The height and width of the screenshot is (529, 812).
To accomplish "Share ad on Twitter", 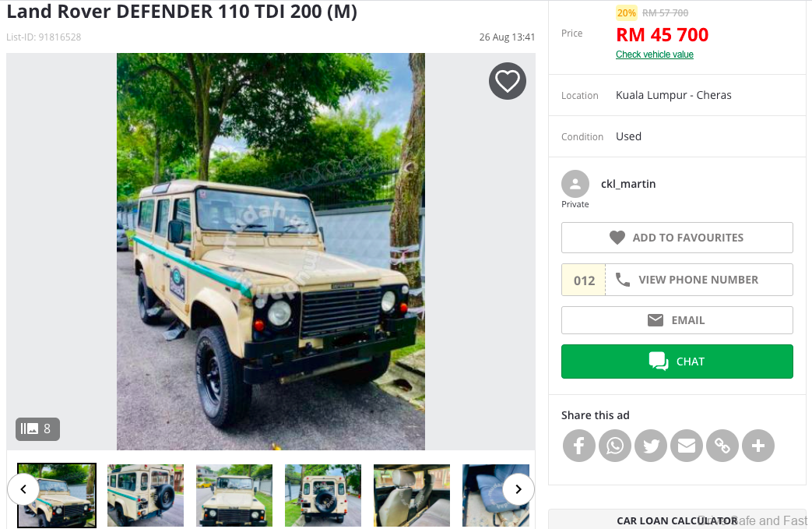I will (x=651, y=446).
